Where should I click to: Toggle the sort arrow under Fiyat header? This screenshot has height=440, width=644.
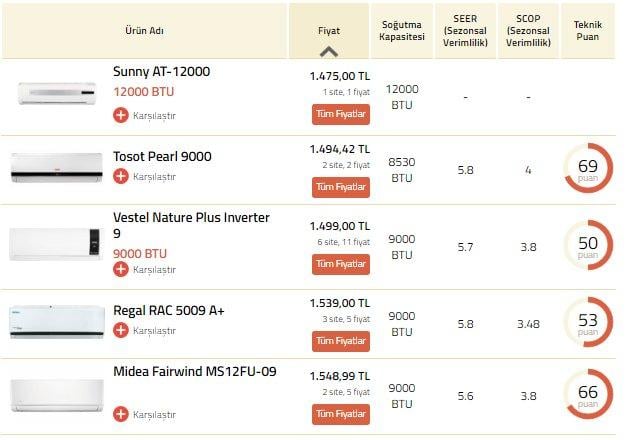click(x=329, y=52)
